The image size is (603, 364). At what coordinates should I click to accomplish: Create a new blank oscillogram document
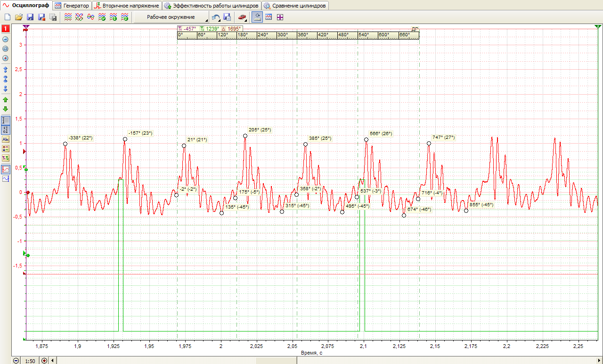pyautogui.click(x=8, y=17)
